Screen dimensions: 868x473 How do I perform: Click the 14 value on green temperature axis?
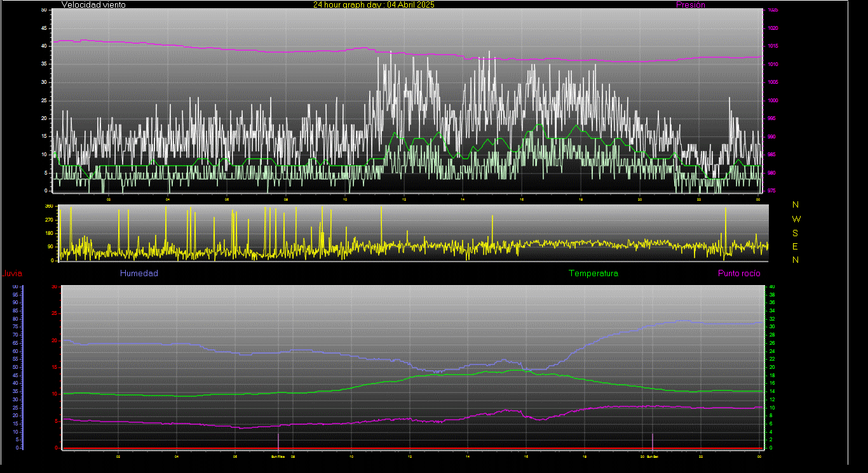click(772, 392)
